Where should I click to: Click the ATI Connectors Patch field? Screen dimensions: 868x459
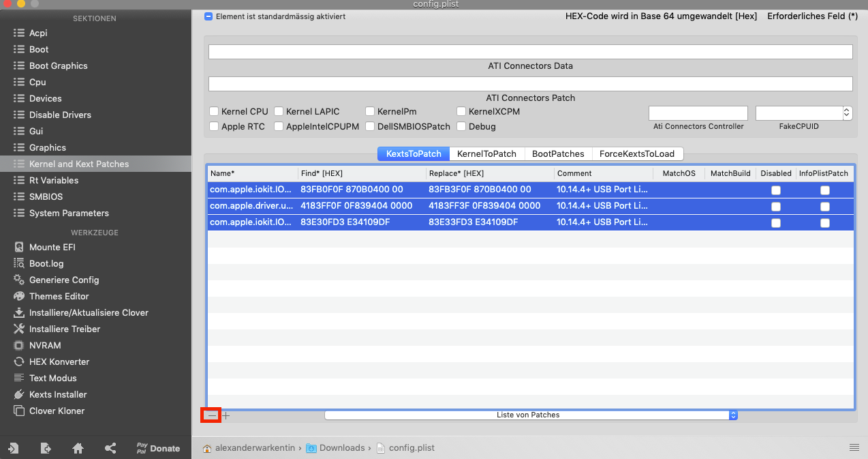pos(531,84)
